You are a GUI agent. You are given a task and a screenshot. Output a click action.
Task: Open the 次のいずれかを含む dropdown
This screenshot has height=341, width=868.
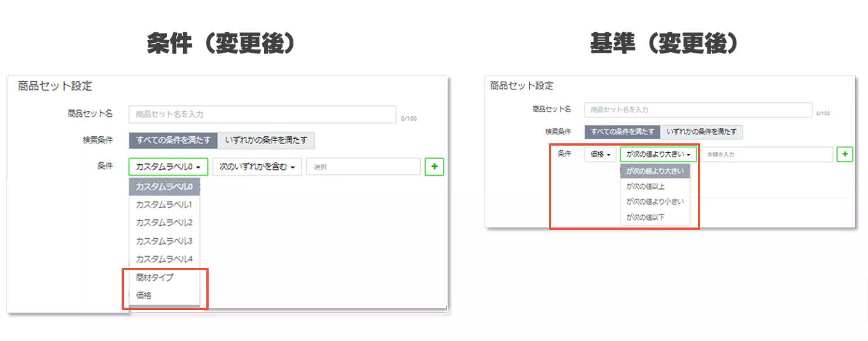pos(257,167)
